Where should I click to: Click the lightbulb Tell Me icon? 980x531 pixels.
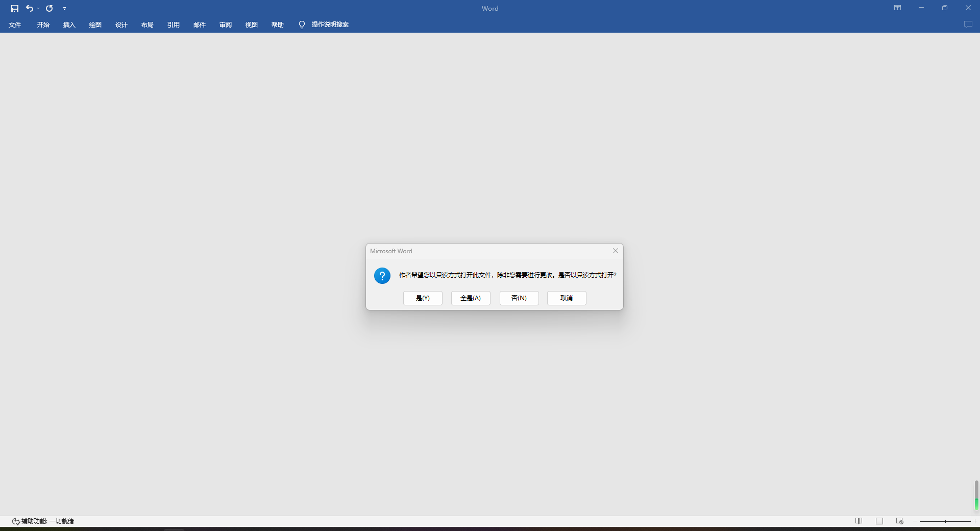(x=302, y=25)
